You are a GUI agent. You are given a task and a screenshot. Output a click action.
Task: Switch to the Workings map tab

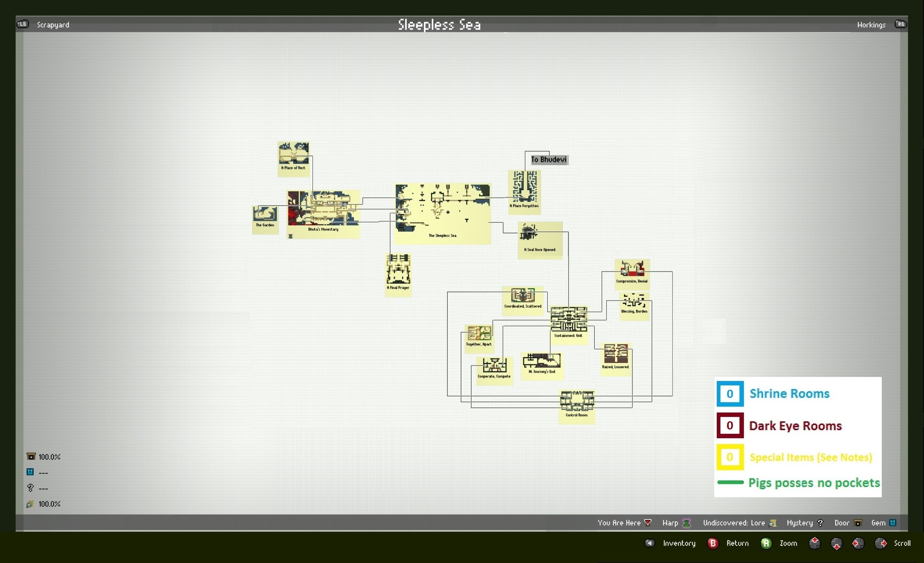[x=871, y=25]
